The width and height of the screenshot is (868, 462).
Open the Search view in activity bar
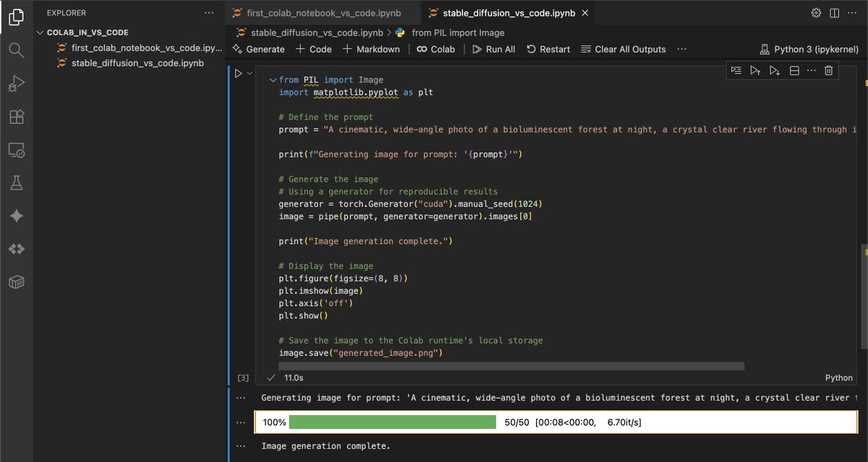tap(16, 50)
